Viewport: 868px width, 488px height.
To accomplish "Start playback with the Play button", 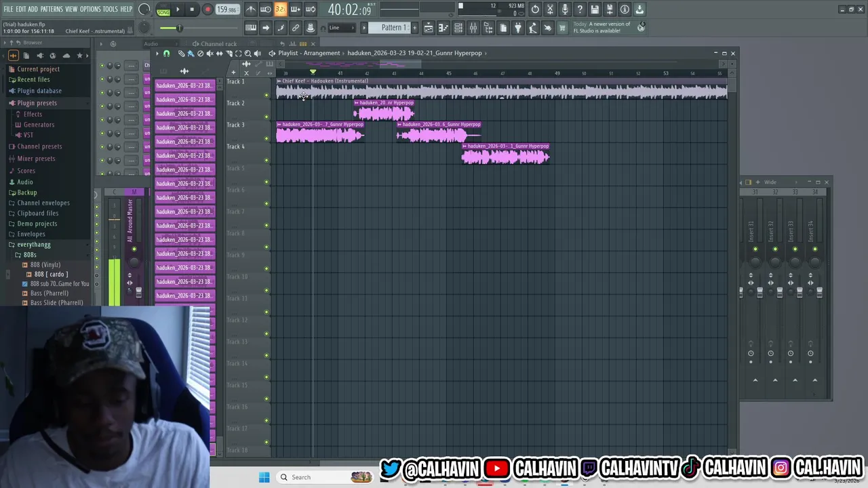I will pyautogui.click(x=178, y=9).
